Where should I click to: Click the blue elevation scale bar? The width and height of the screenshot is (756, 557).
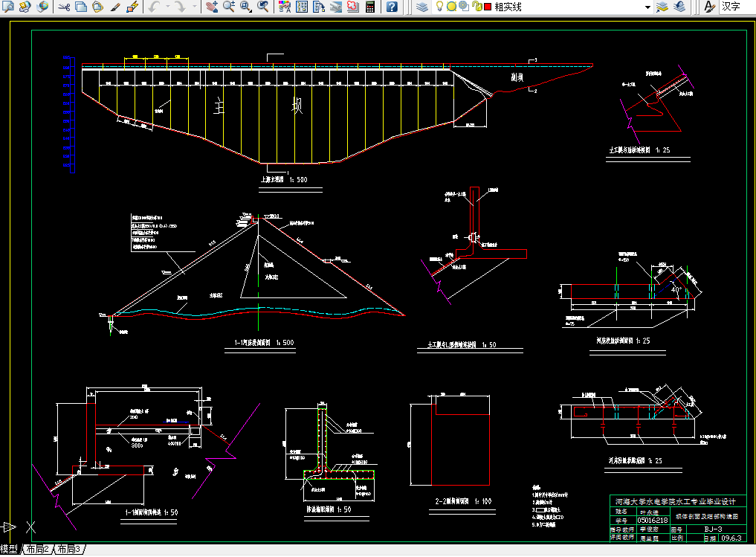click(68, 115)
